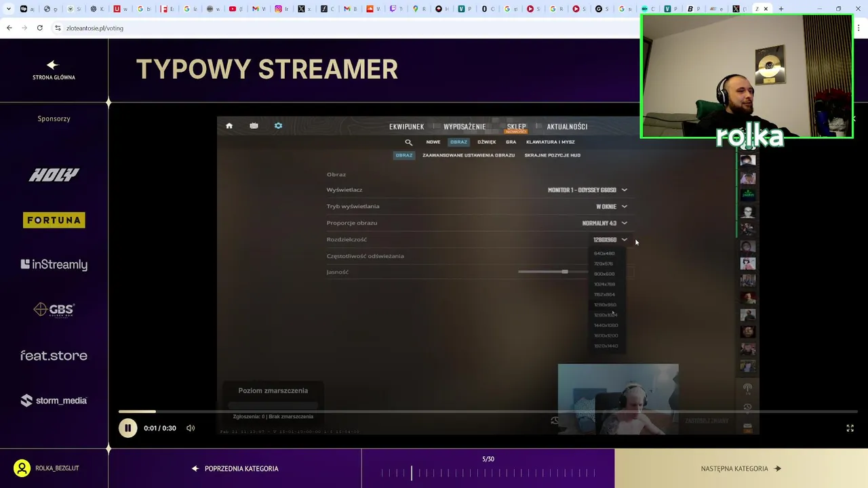Reload the page with the refresh icon
The width and height of the screenshot is (868, 488).
(x=40, y=28)
